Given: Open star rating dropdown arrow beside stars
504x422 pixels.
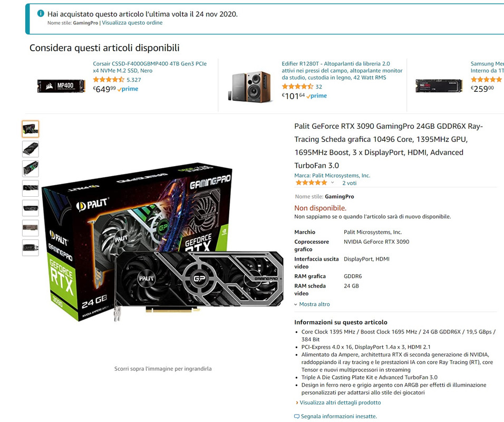Looking at the screenshot, I should click(332, 183).
